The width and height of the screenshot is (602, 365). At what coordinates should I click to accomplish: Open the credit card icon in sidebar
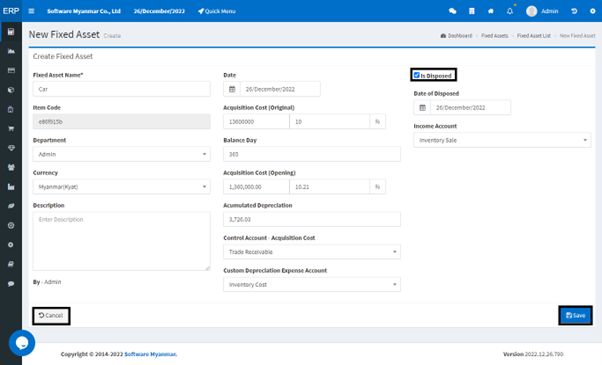point(11,71)
